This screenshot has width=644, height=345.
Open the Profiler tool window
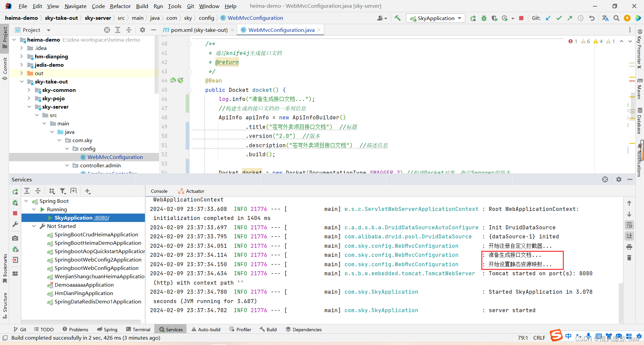point(240,330)
